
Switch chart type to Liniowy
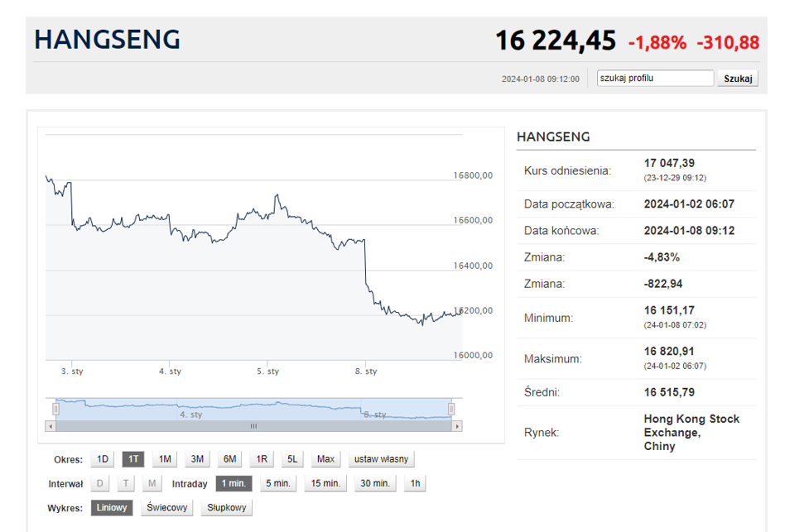tap(112, 507)
